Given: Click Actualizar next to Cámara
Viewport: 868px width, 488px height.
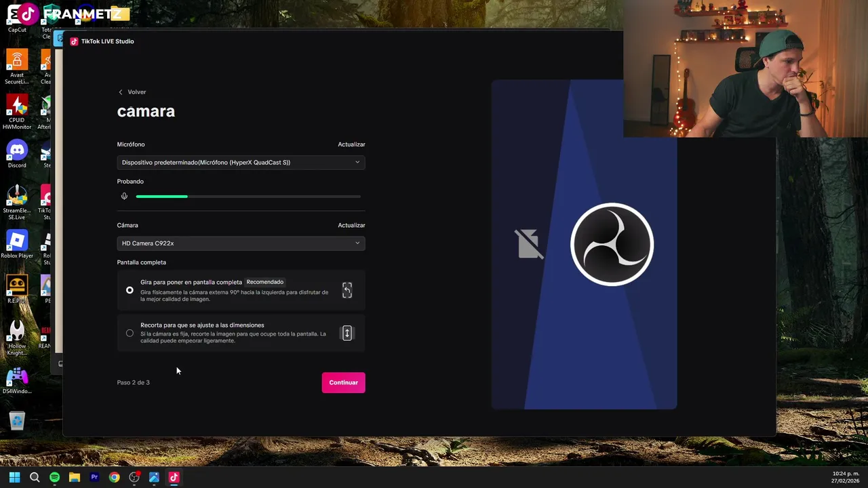Looking at the screenshot, I should pos(351,225).
